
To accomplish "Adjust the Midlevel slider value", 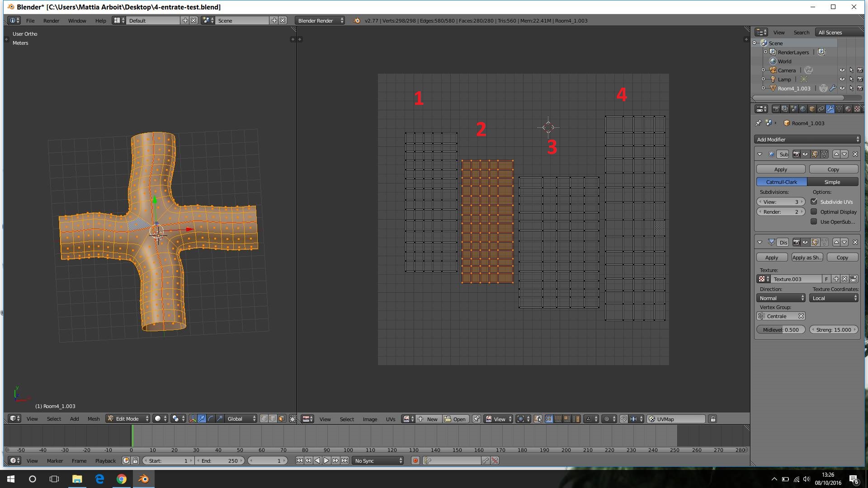I will click(780, 329).
